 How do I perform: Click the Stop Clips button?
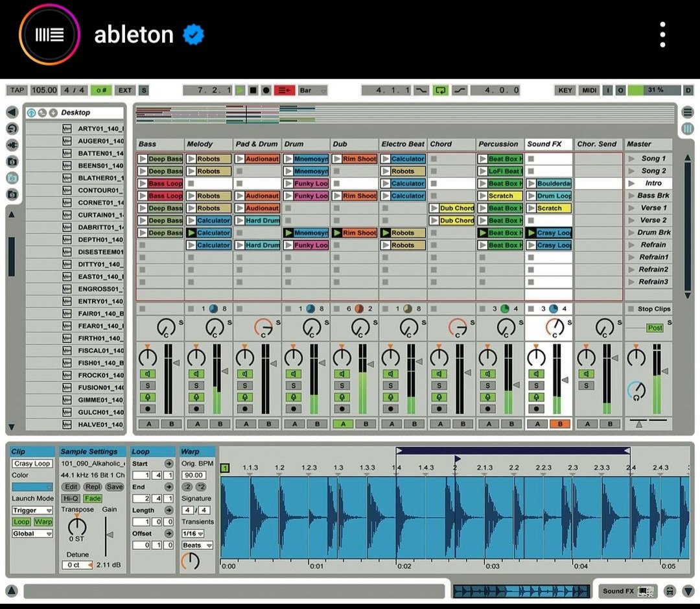pos(649,309)
